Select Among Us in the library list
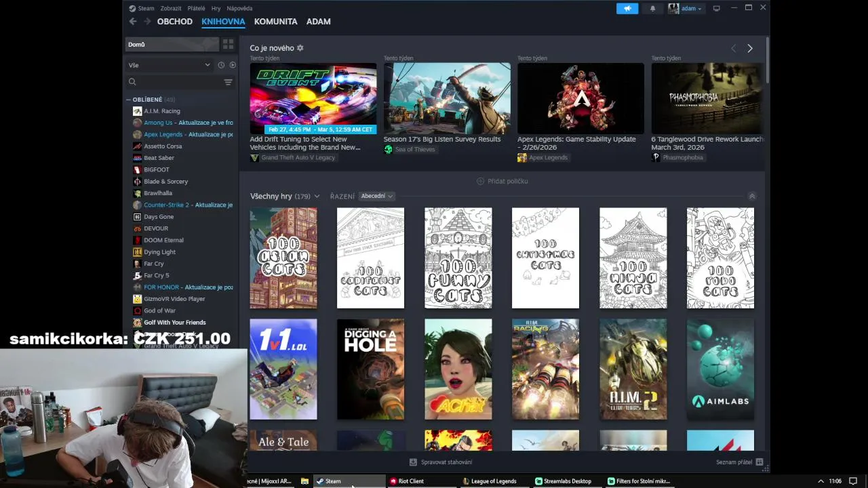Viewport: 868px width, 488px height. pyautogui.click(x=182, y=123)
